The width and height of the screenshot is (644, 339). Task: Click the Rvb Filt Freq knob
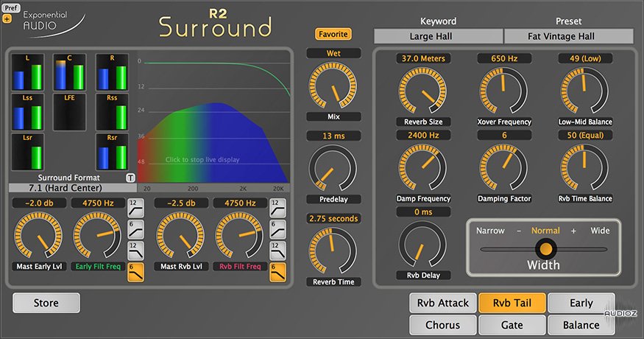(239, 236)
